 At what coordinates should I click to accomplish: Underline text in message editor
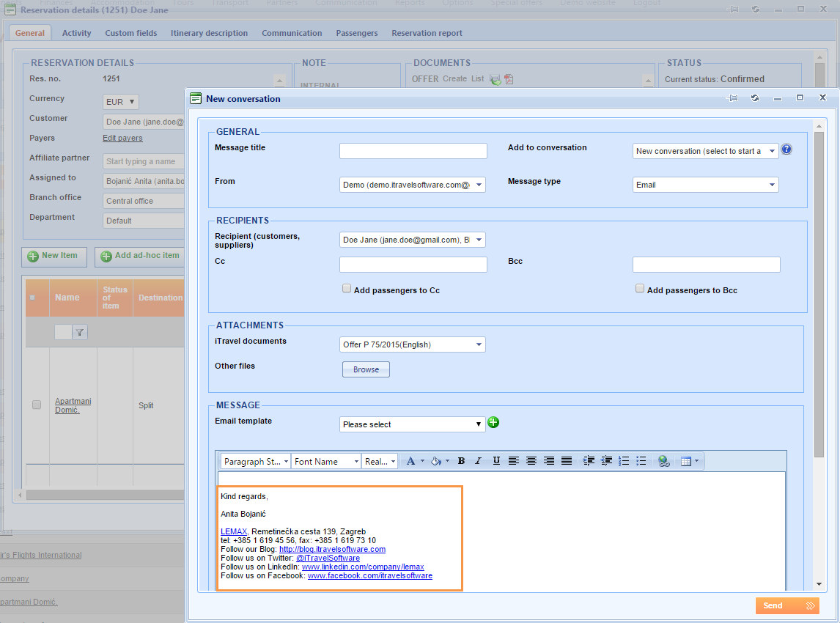496,461
